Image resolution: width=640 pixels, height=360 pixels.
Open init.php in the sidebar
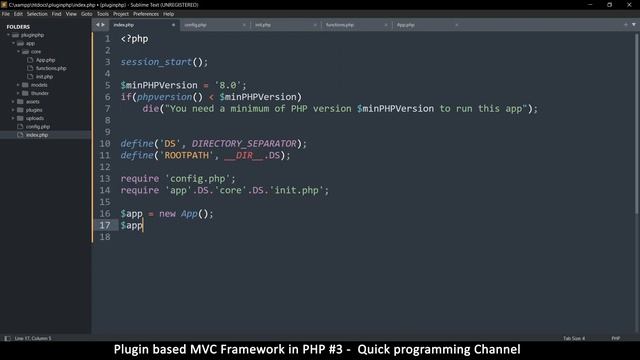(44, 77)
